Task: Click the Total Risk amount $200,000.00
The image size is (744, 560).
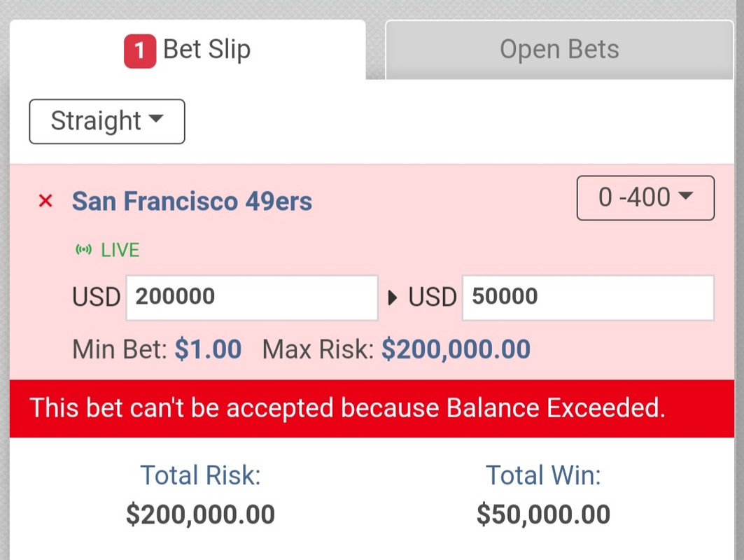Action: point(200,515)
